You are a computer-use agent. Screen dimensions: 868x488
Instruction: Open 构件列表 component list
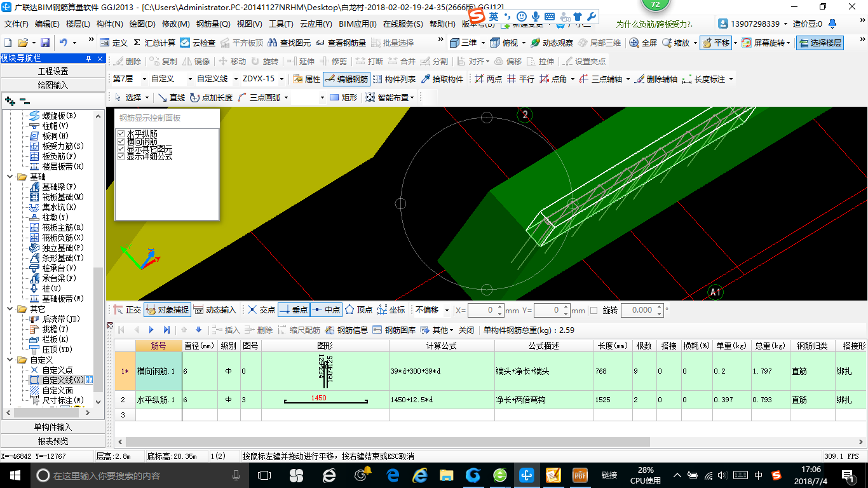coord(394,79)
